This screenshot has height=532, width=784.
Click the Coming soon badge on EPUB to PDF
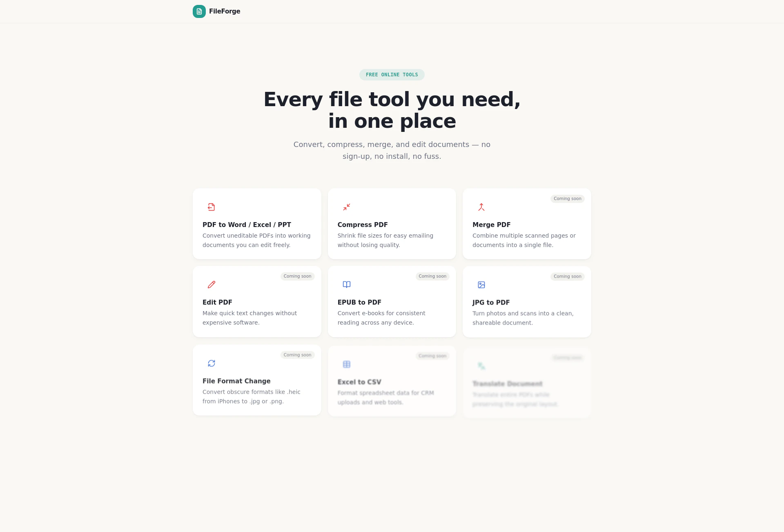432,276
